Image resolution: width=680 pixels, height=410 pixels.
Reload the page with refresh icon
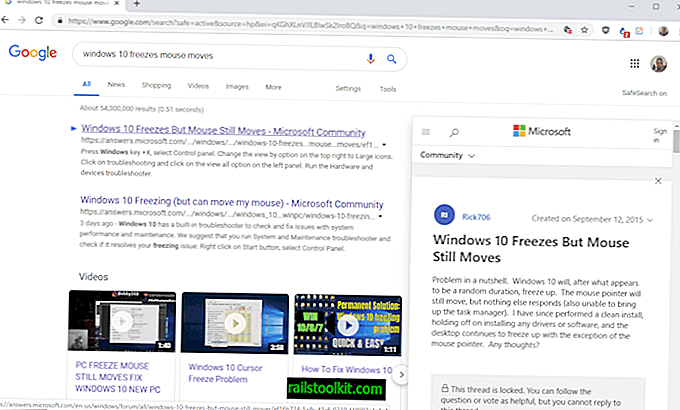coord(39,20)
